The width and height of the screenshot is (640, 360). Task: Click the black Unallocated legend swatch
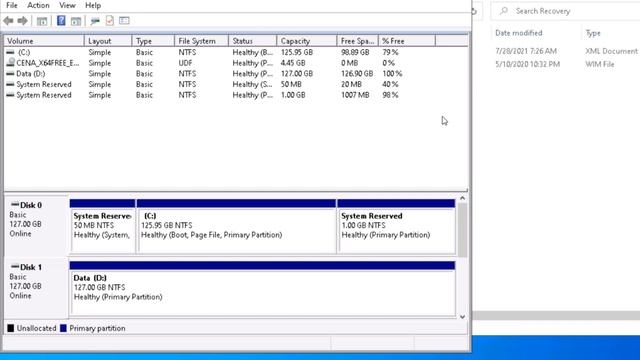[11, 328]
